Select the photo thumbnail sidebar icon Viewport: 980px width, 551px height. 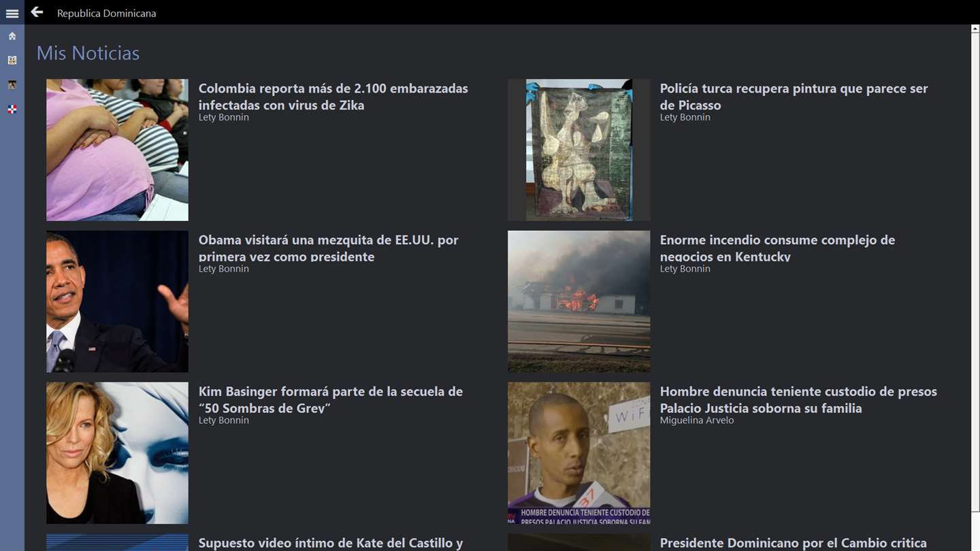(12, 85)
